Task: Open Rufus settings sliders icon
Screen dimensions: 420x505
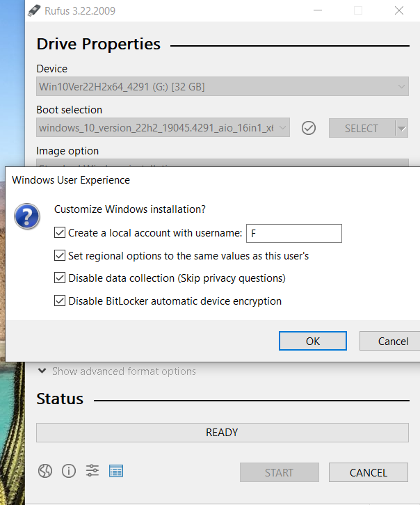Action: click(x=92, y=470)
